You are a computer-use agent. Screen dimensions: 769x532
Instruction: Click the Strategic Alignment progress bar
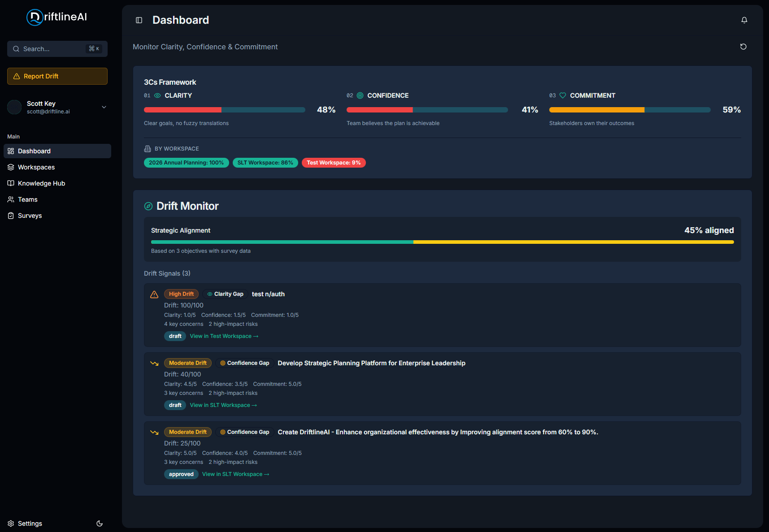pos(442,242)
